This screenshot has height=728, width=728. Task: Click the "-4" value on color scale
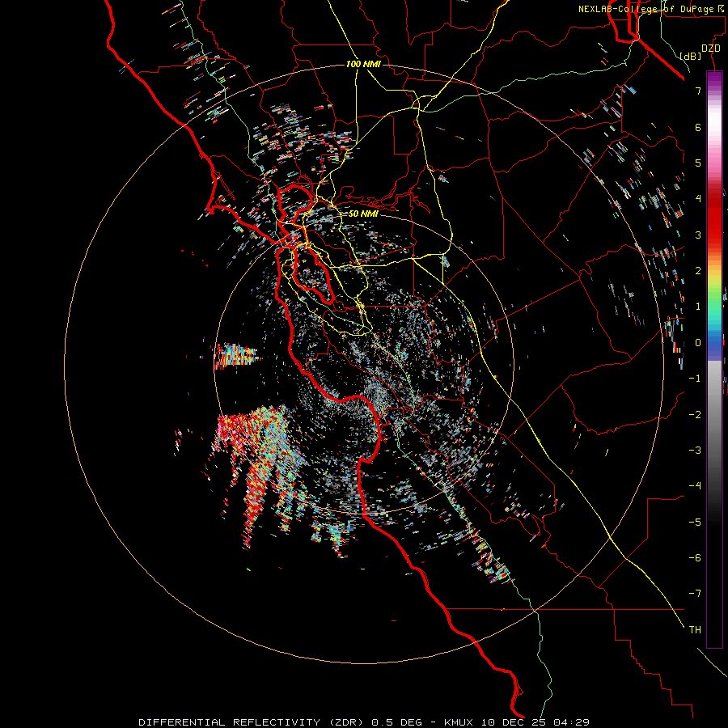(695, 486)
